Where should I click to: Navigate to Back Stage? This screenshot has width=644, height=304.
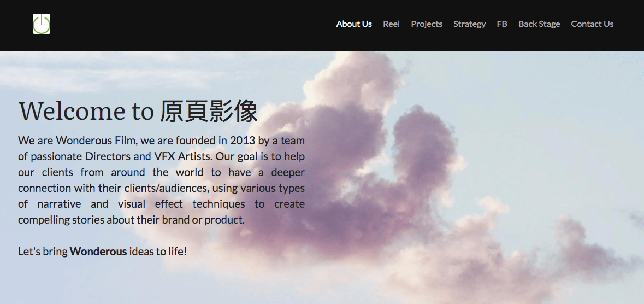click(539, 24)
